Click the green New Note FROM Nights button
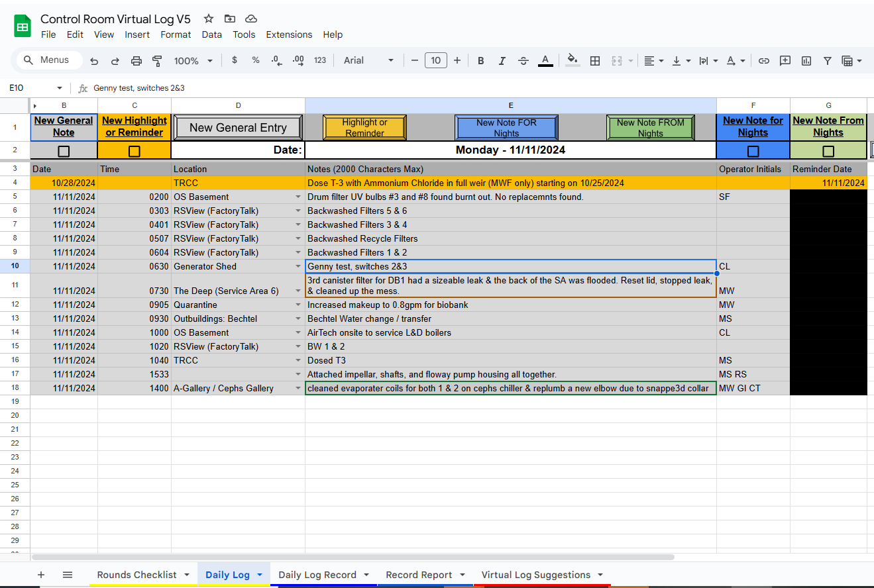874x588 pixels. coord(650,128)
